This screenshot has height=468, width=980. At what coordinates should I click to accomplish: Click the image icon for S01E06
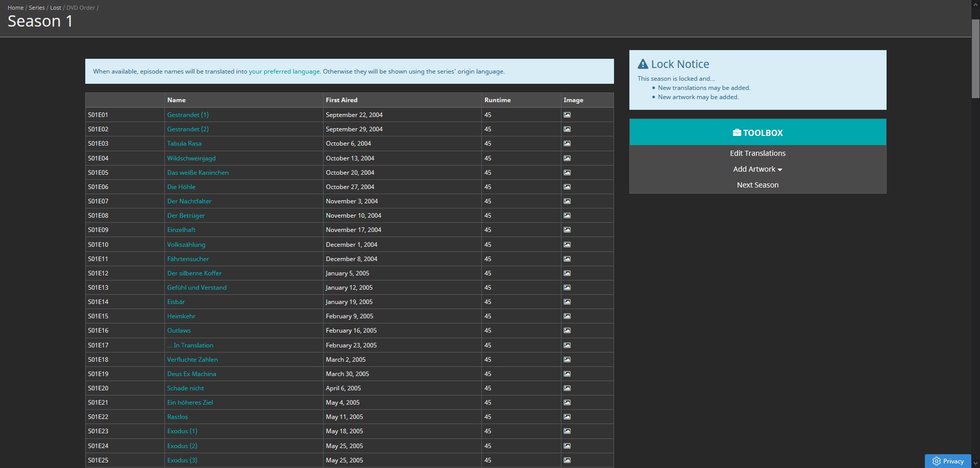567,187
